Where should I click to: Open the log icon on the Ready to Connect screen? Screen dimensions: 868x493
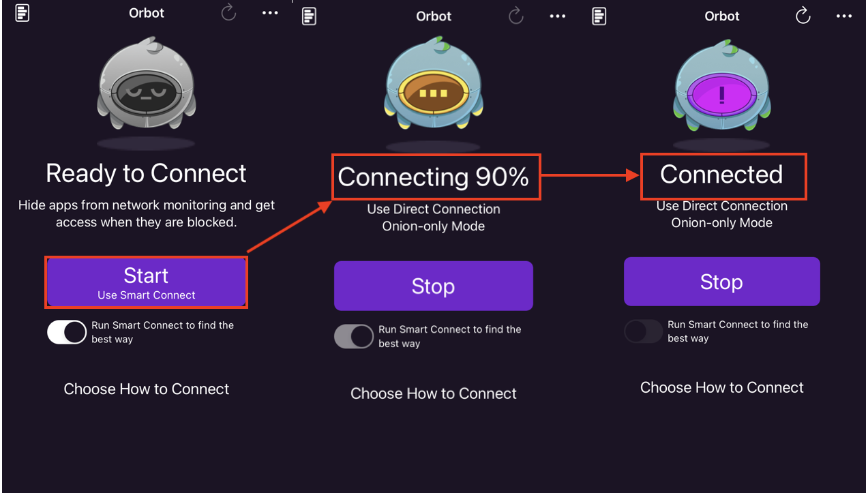pos(23,13)
